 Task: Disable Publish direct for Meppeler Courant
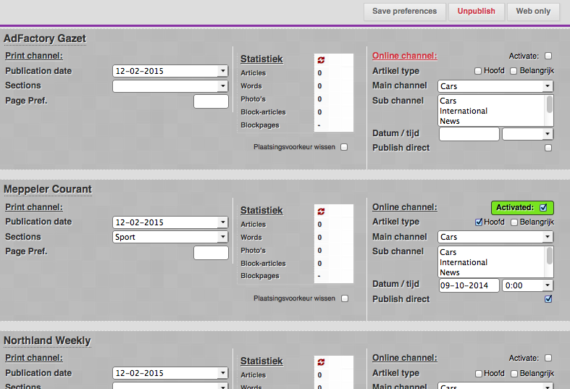pyautogui.click(x=548, y=299)
